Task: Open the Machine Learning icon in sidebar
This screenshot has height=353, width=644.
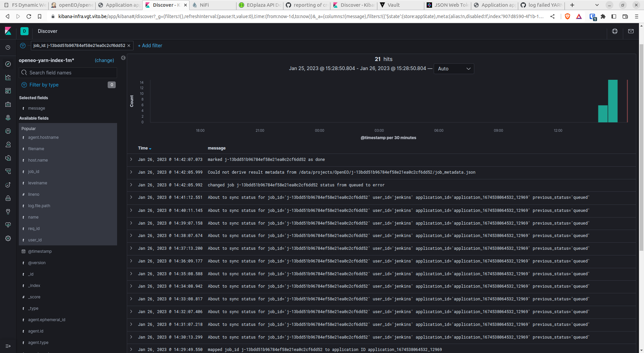Action: pyautogui.click(x=8, y=131)
